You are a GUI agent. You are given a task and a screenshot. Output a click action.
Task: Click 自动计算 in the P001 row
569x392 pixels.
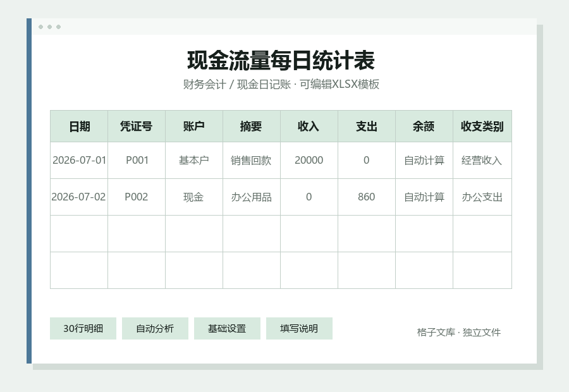pyautogui.click(x=424, y=161)
